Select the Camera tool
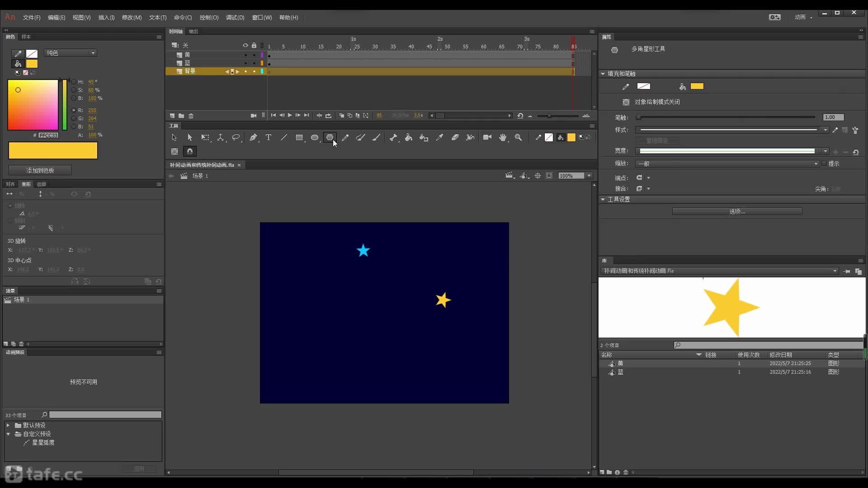This screenshot has height=488, width=868. [487, 137]
